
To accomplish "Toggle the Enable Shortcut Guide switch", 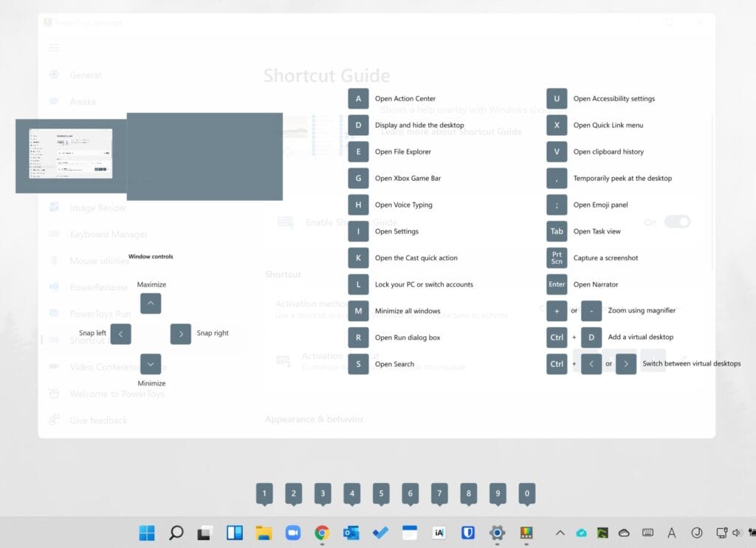I will tap(678, 222).
